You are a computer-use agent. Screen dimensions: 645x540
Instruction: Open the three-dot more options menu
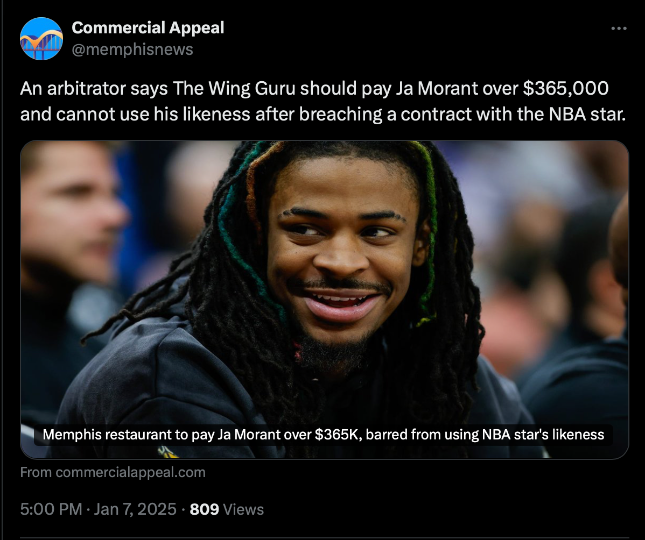[x=619, y=28]
